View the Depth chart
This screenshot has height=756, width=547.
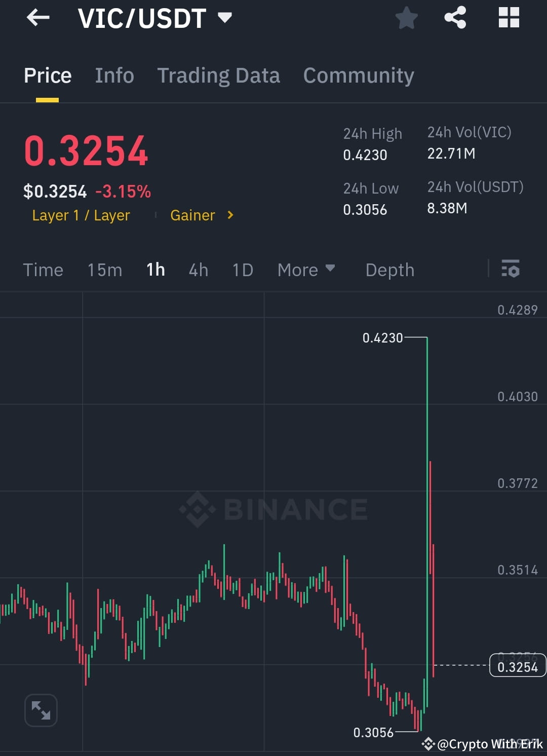coord(389,270)
